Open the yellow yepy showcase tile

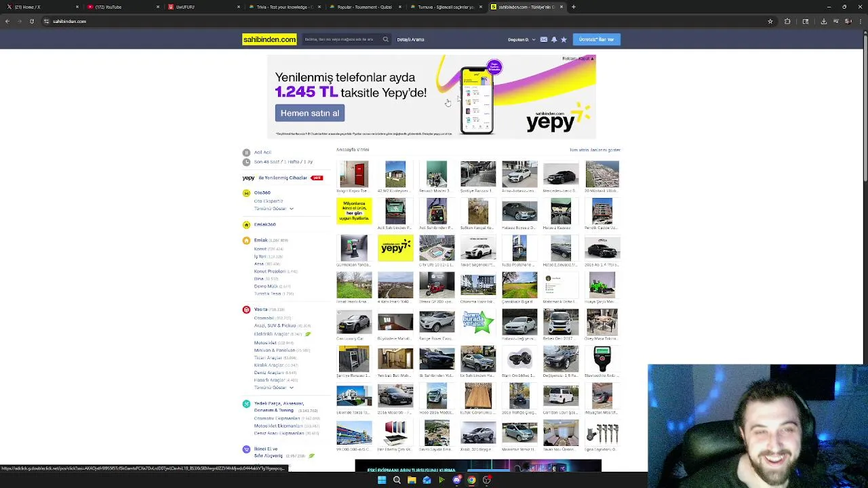click(395, 248)
